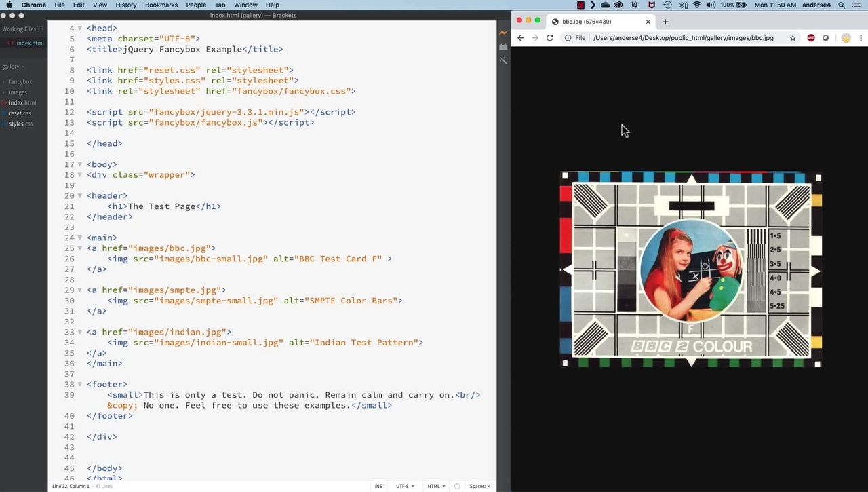Viewport: 868px width, 492px height.
Task: Open View menu in menu bar
Action: [100, 5]
